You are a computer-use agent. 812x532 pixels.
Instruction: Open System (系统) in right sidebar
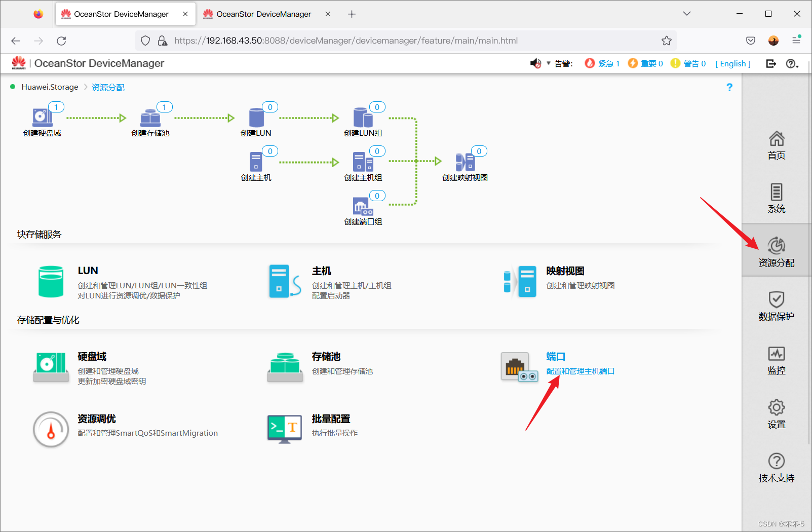tap(777, 199)
